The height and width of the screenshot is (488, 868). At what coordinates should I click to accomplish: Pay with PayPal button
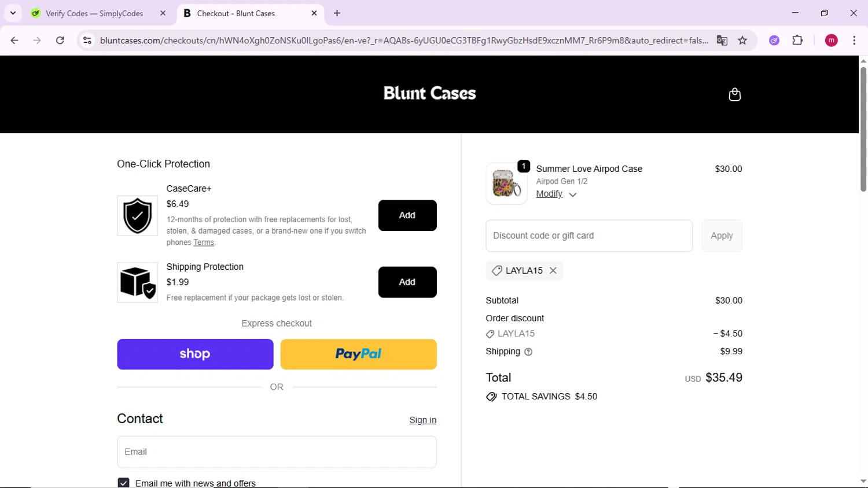pyautogui.click(x=358, y=354)
